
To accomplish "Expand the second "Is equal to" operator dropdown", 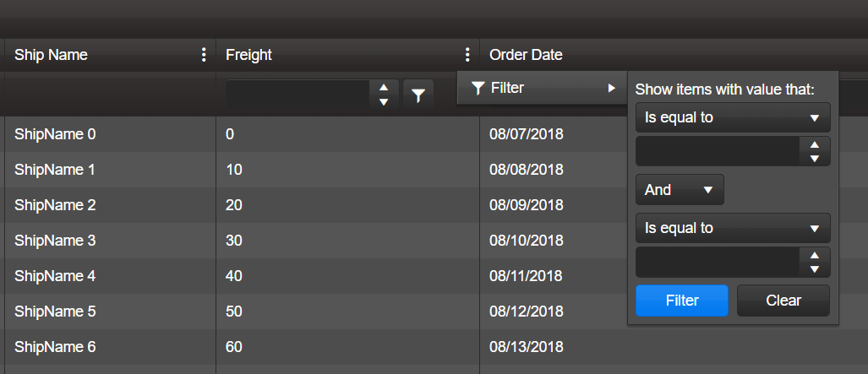I will pyautogui.click(x=732, y=228).
